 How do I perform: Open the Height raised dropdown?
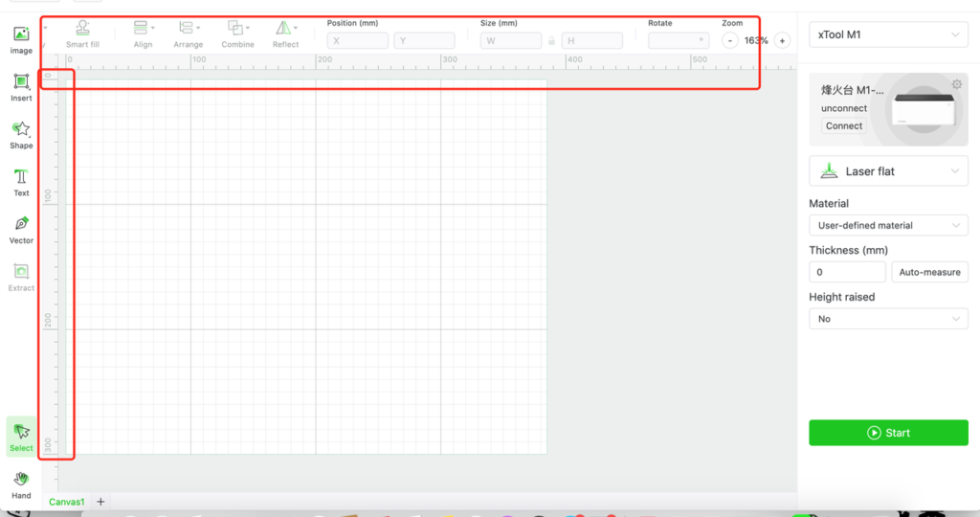tap(888, 319)
